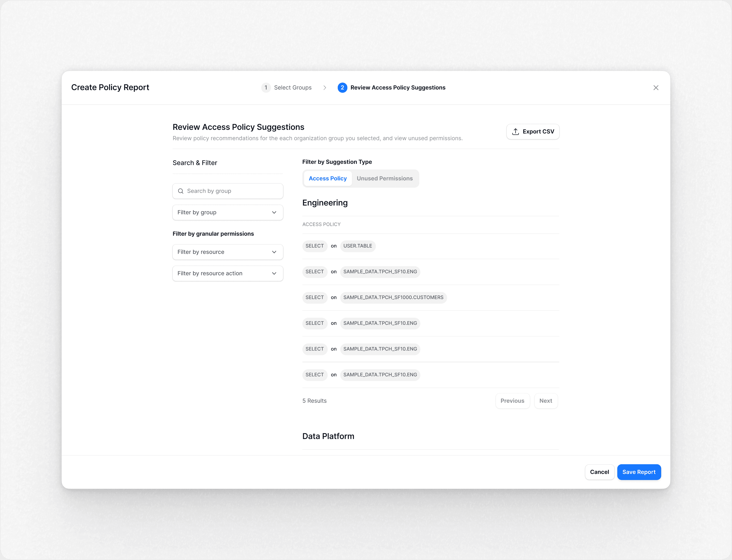Click the USER.TABLE resource chip
This screenshot has height=560, width=732.
coord(357,246)
